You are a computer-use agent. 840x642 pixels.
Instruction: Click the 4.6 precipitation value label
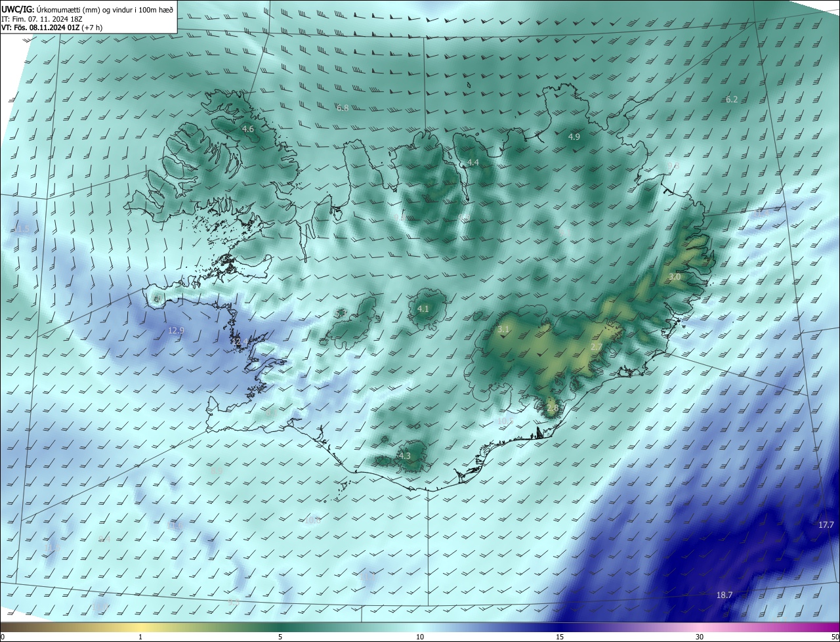248,129
